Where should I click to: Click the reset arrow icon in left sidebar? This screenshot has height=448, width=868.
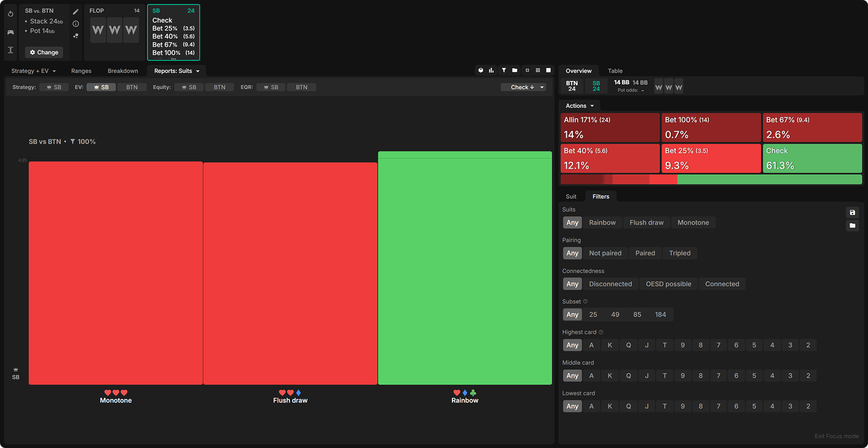coord(10,14)
